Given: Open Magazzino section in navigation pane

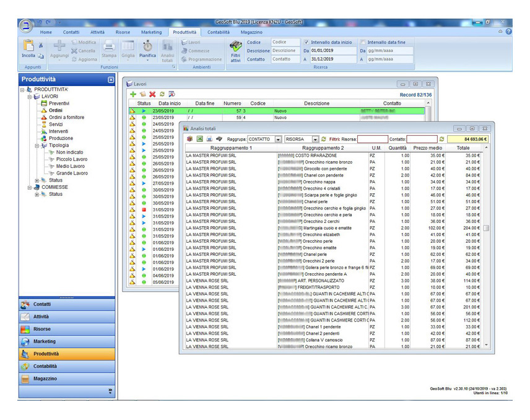Looking at the screenshot, I should tap(67, 378).
